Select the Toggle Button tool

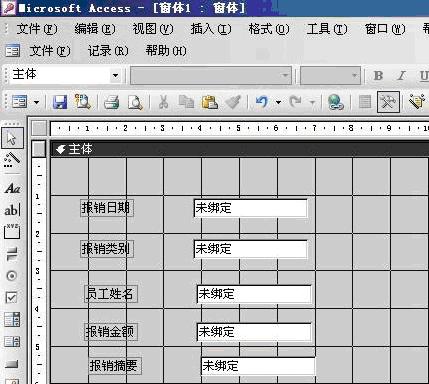[x=12, y=254]
